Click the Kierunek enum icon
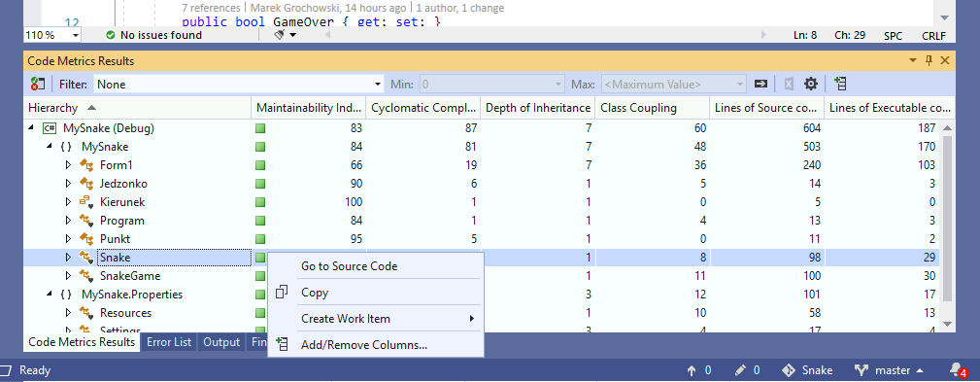 (x=86, y=202)
